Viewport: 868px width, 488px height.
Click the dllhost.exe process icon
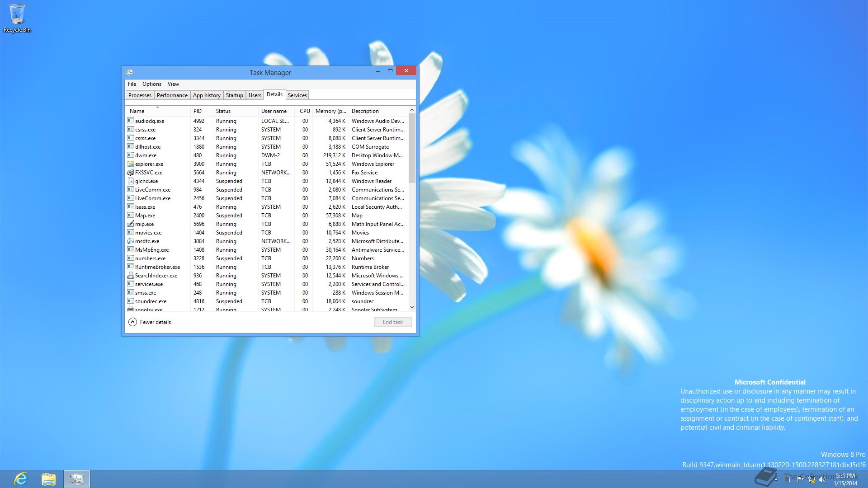tap(130, 146)
